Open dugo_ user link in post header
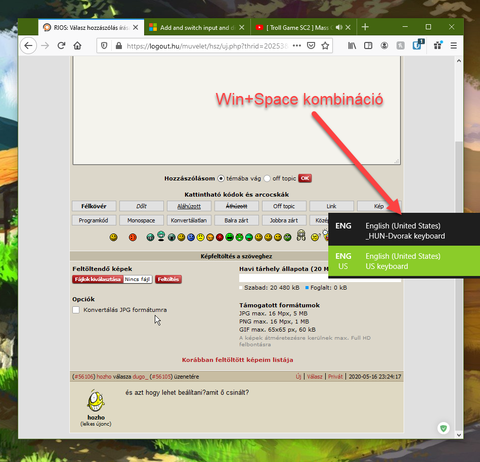This screenshot has width=480, height=462. (x=140, y=377)
